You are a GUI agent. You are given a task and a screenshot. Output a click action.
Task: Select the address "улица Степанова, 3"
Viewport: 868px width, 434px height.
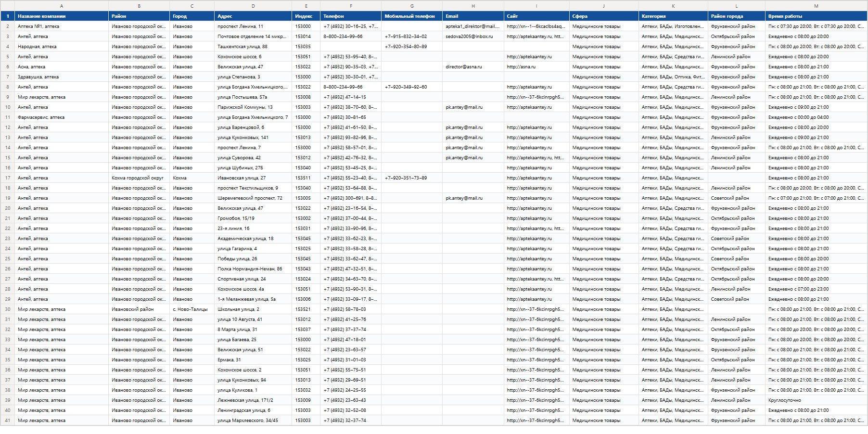click(x=253, y=77)
